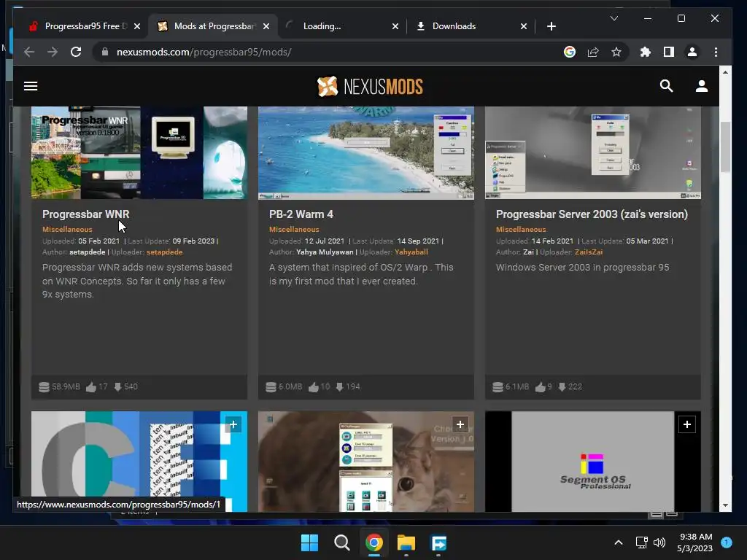The height and width of the screenshot is (560, 747).
Task: Go back to previous page in Chrome
Action: (x=29, y=52)
